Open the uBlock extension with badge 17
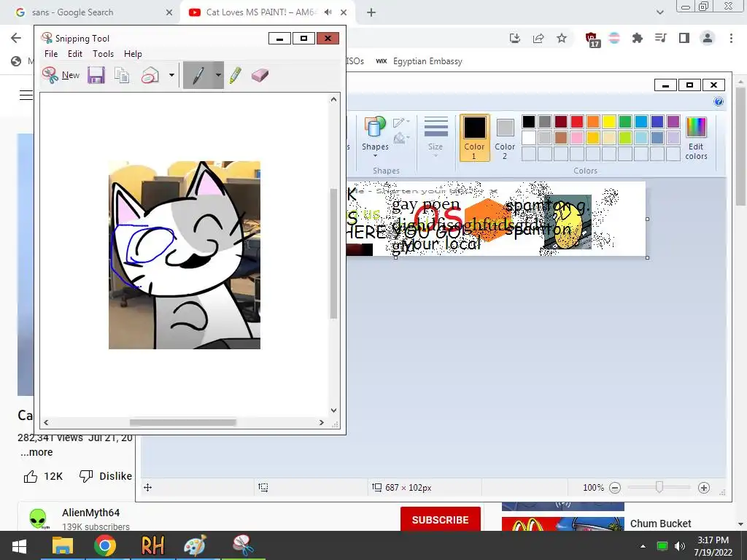Screen dimensions: 747x560 pos(591,39)
